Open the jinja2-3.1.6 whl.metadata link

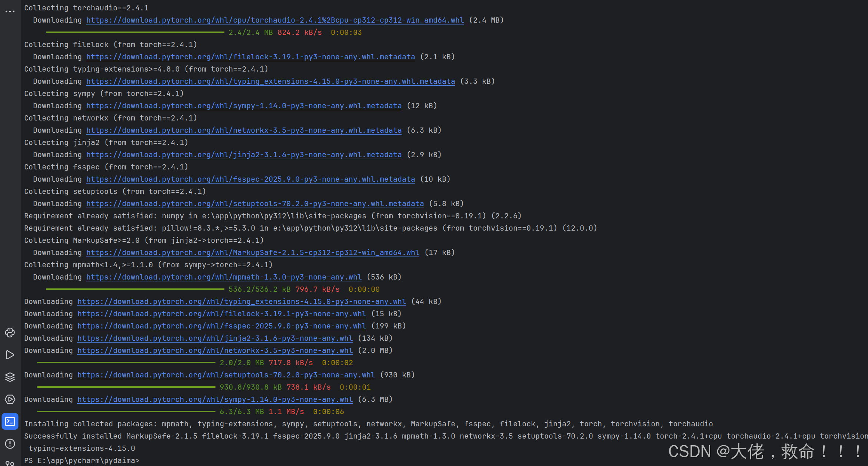(x=243, y=155)
